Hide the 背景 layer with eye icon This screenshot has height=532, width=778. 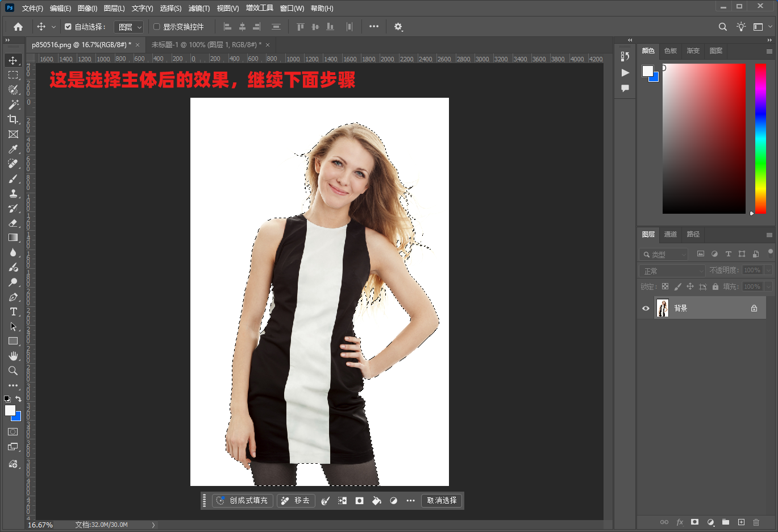coord(646,308)
